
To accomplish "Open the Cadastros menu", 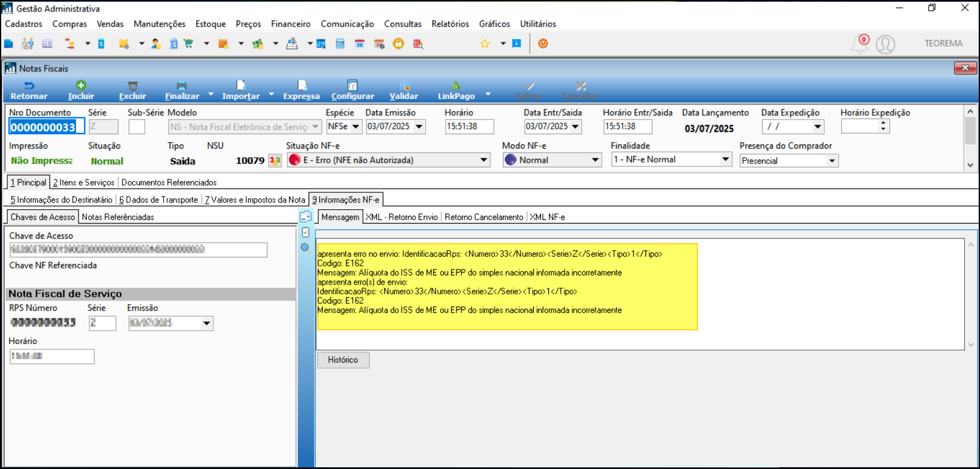I will point(24,24).
